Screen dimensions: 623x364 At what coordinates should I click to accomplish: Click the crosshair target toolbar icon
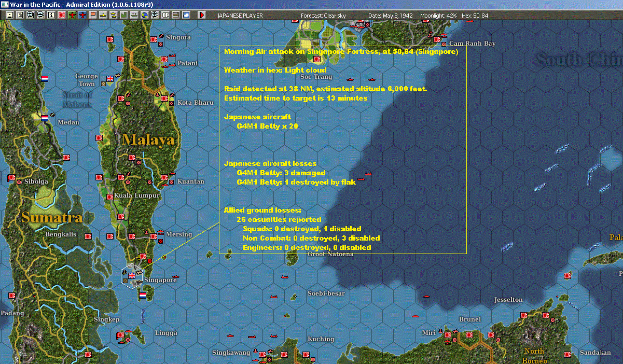(x=155, y=16)
